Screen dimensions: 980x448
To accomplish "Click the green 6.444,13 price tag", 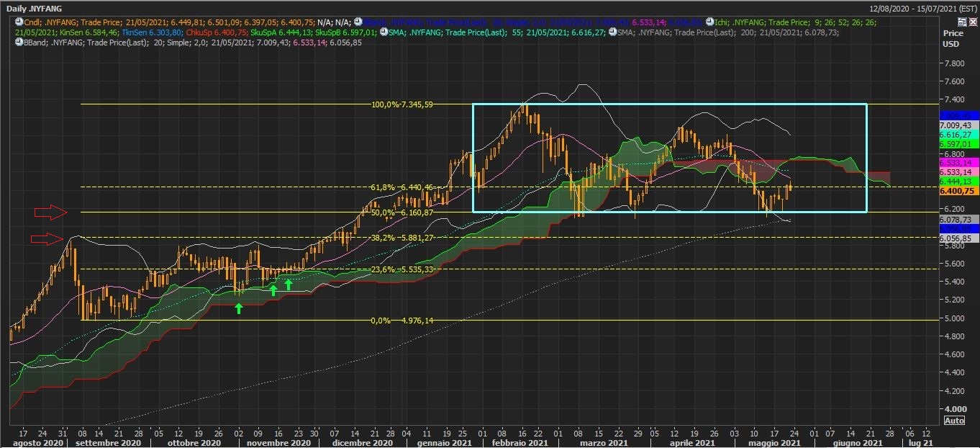I will (958, 182).
